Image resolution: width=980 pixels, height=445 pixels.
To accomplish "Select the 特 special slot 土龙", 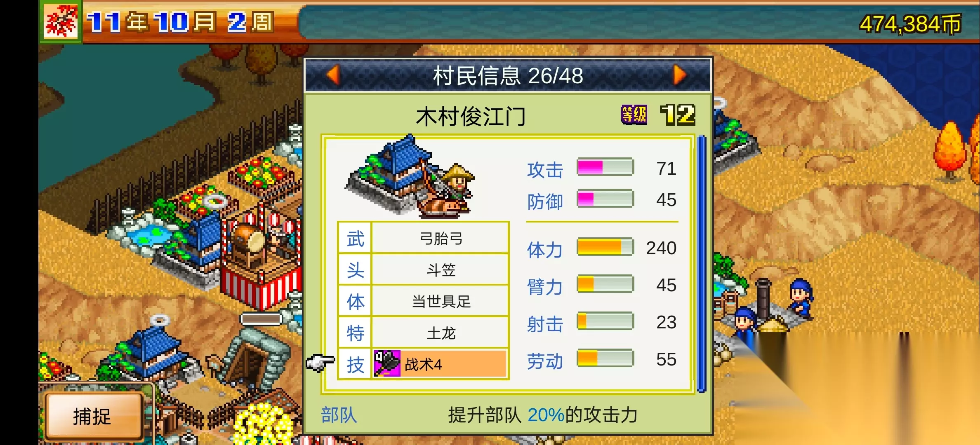I will click(424, 333).
